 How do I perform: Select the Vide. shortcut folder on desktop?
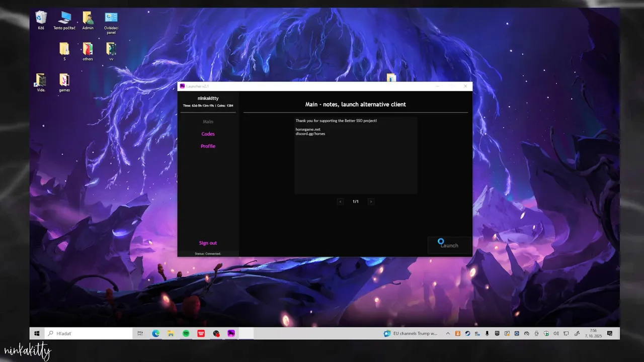41,82
